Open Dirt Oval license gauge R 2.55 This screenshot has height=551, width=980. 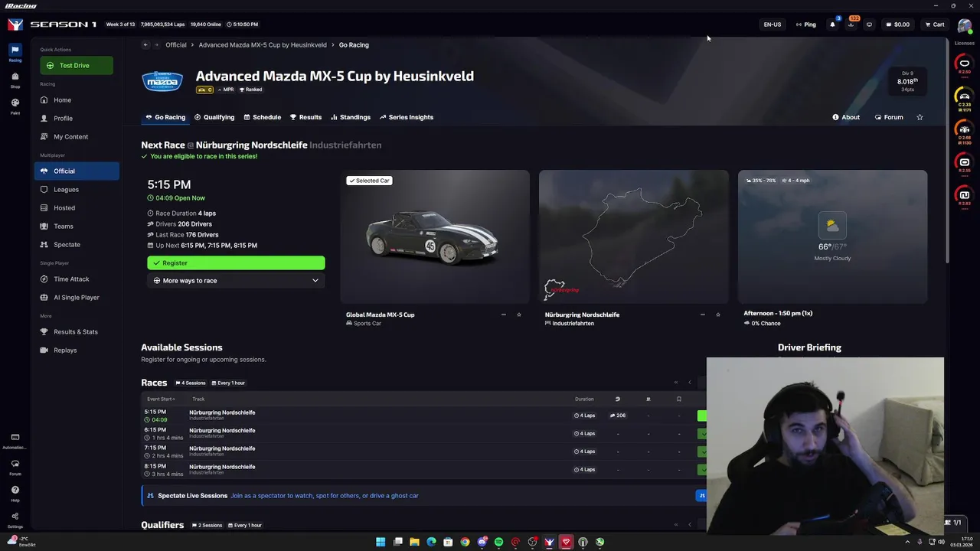(964, 164)
